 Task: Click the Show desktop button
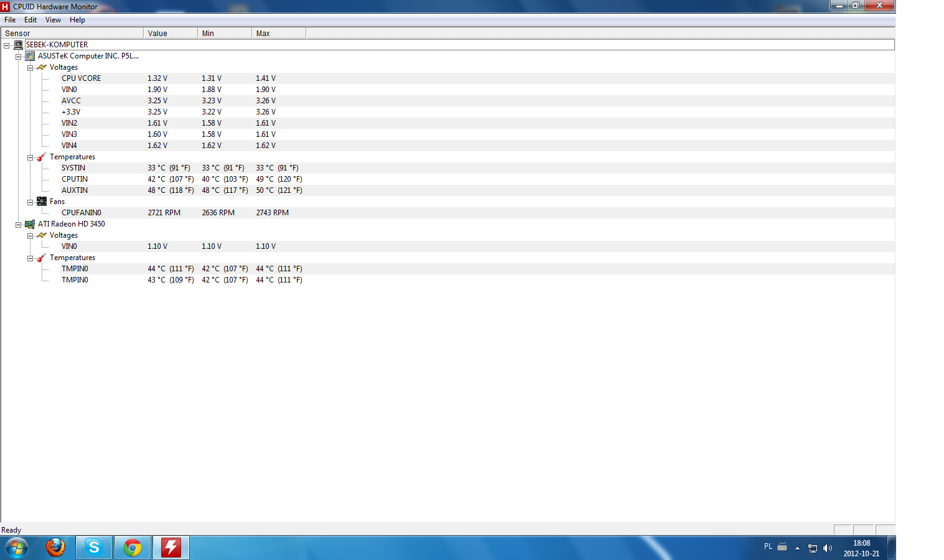pyautogui.click(x=891, y=548)
